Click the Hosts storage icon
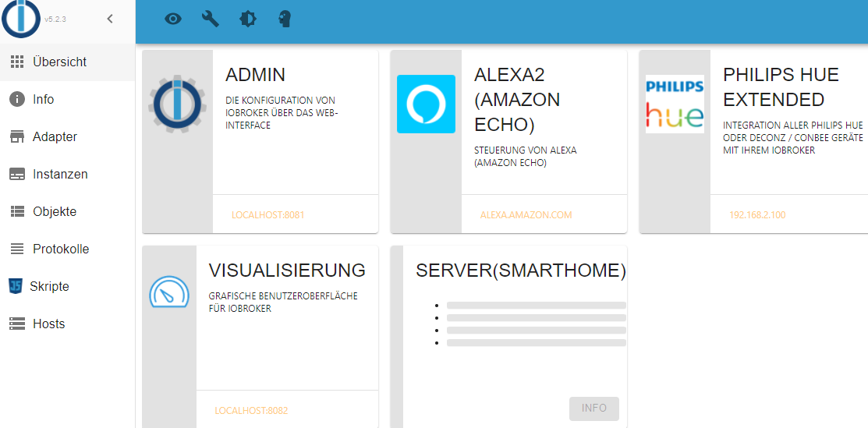 tap(17, 324)
